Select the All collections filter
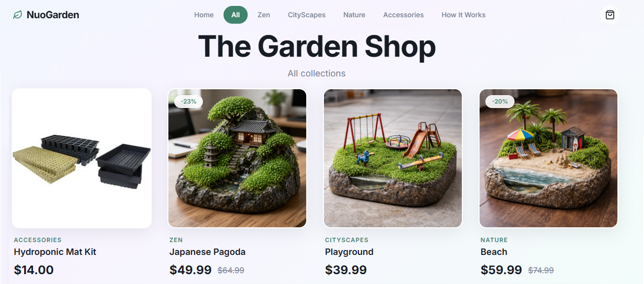This screenshot has width=644, height=284. [235, 15]
